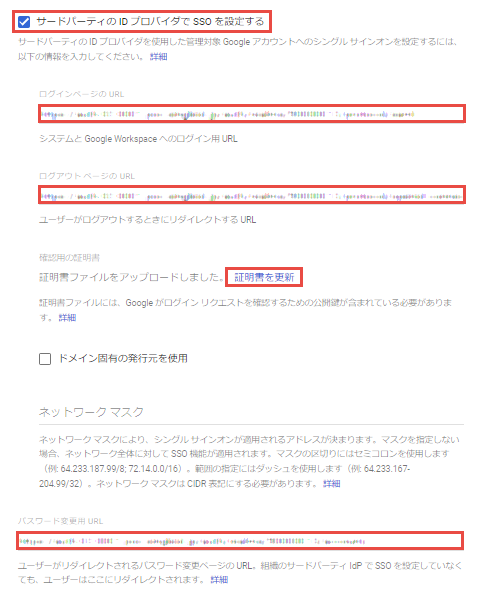The width and height of the screenshot is (496, 610).
Task: Click 証明書を更新 to replace the certificate
Action: point(264,277)
